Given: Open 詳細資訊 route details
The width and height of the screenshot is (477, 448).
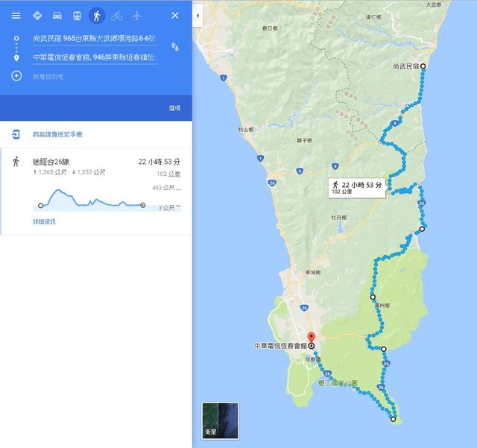Looking at the screenshot, I should [x=44, y=221].
